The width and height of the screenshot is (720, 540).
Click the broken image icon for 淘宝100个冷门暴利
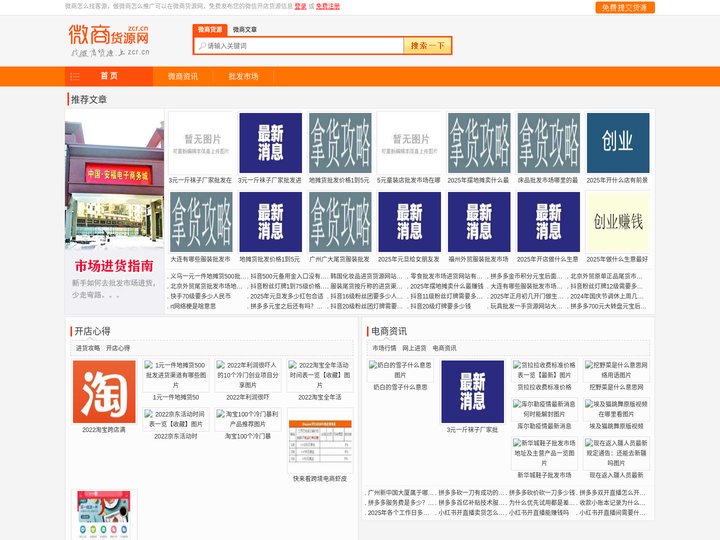221,414
